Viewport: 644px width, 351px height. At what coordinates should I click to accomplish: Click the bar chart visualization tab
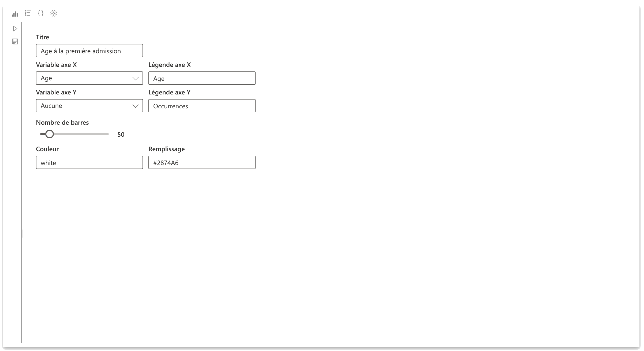tap(15, 13)
